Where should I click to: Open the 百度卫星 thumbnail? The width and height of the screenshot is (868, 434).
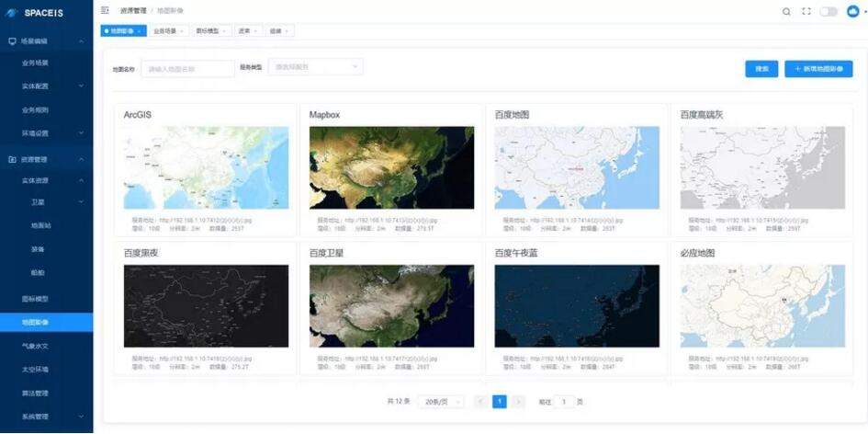coord(391,306)
